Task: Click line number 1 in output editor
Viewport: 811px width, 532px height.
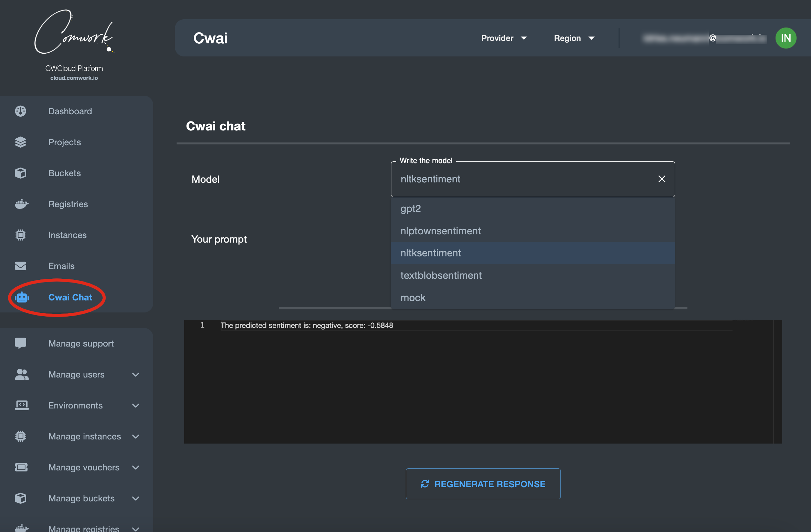Action: coord(202,325)
